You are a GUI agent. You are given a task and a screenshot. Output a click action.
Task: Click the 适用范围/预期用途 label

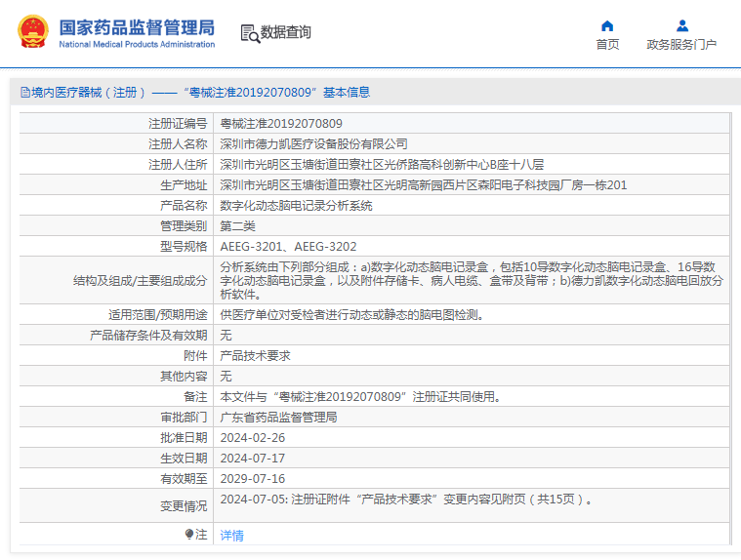[158, 315]
